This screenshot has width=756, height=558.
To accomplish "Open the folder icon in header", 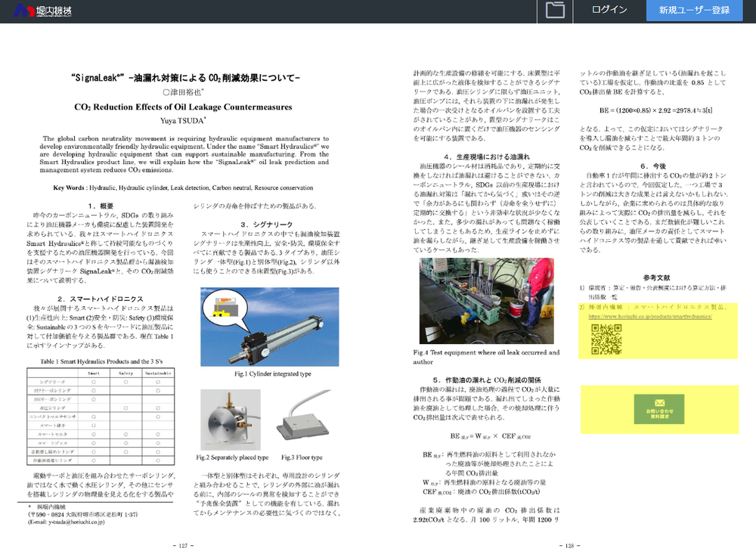I will 555,10.
